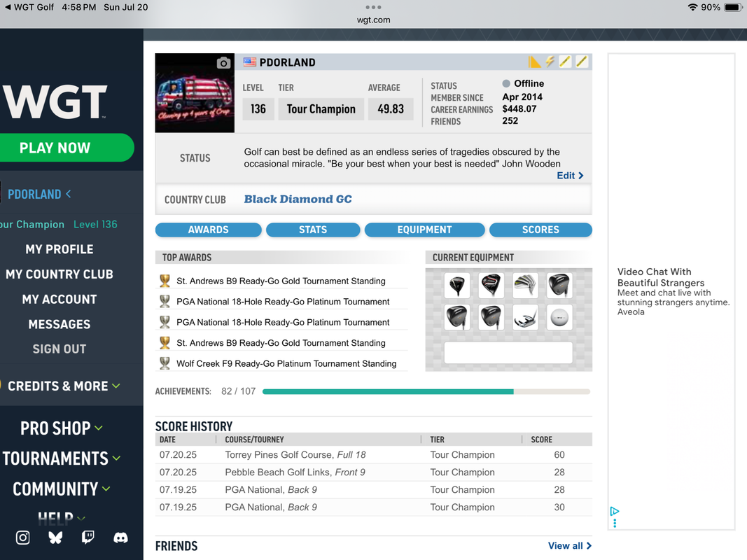The height and width of the screenshot is (560, 747).
Task: Open My Account in sidebar
Action: coord(60,299)
